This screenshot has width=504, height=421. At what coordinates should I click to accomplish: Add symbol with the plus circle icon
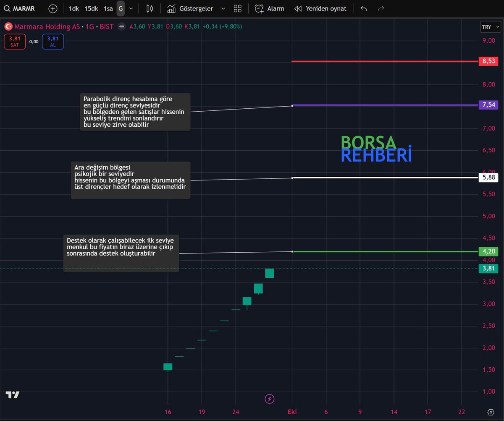click(53, 8)
